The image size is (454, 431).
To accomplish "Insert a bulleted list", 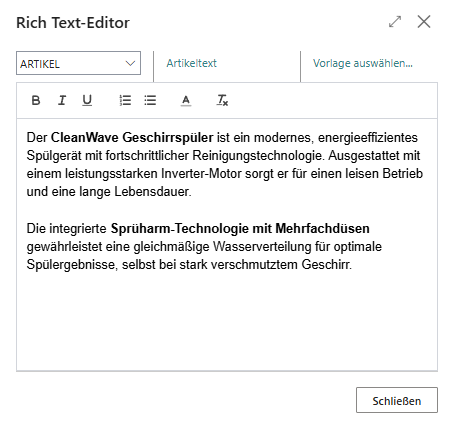I will click(150, 100).
